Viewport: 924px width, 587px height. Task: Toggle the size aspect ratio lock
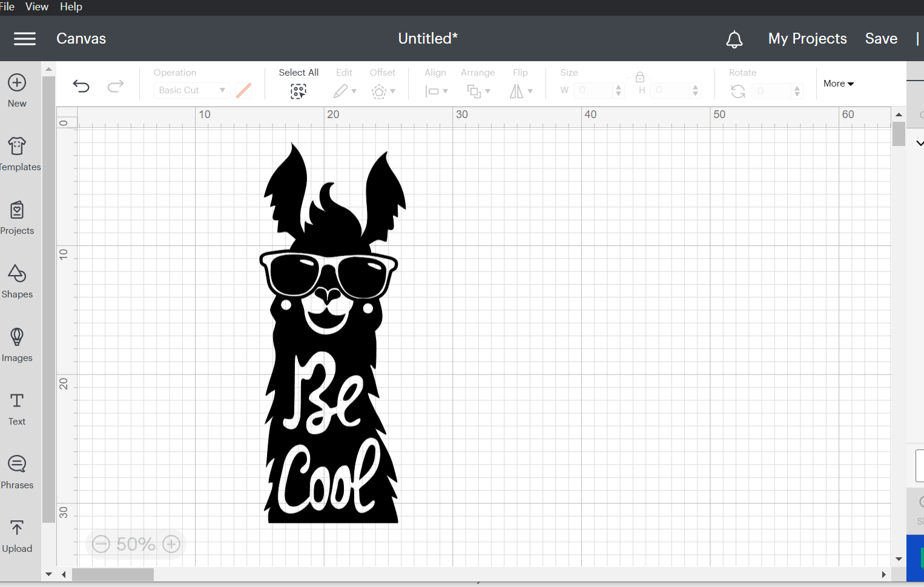(x=639, y=77)
